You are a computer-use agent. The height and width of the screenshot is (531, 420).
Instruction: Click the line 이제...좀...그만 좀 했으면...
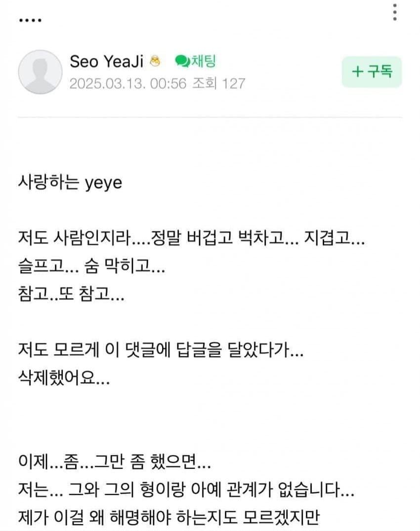tap(115, 462)
